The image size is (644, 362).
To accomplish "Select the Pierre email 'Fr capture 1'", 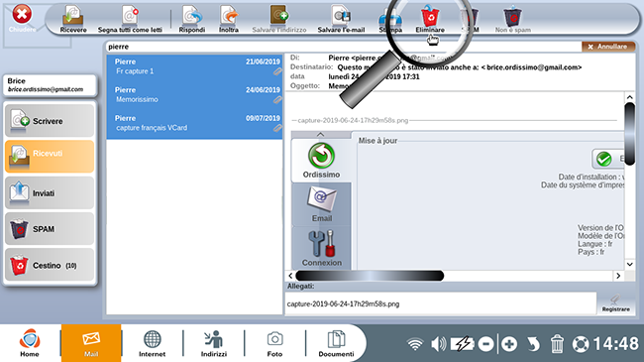I will click(x=194, y=66).
